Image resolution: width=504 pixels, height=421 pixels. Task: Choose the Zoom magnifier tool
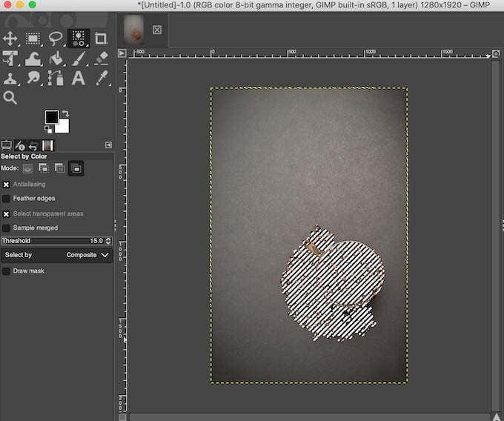coord(10,97)
